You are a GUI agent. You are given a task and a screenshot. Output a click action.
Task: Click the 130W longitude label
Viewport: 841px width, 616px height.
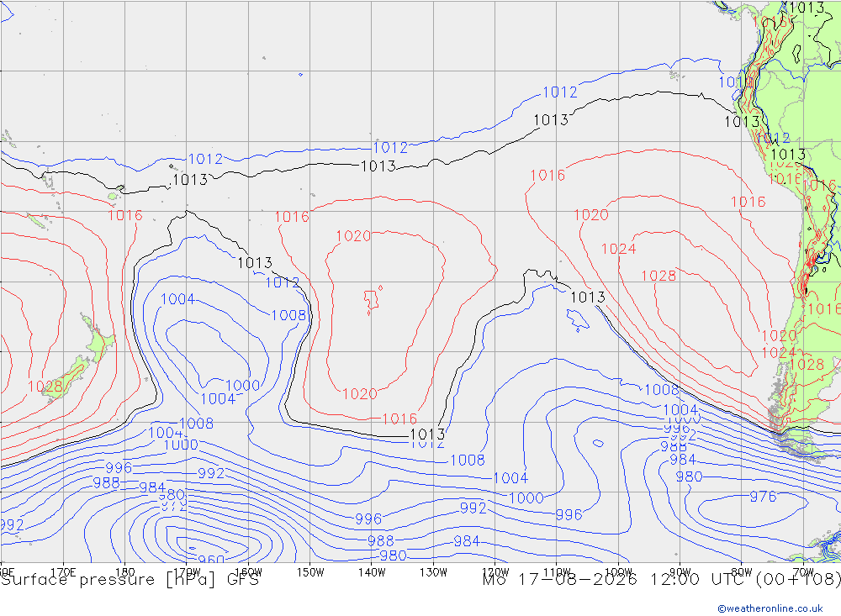point(433,572)
